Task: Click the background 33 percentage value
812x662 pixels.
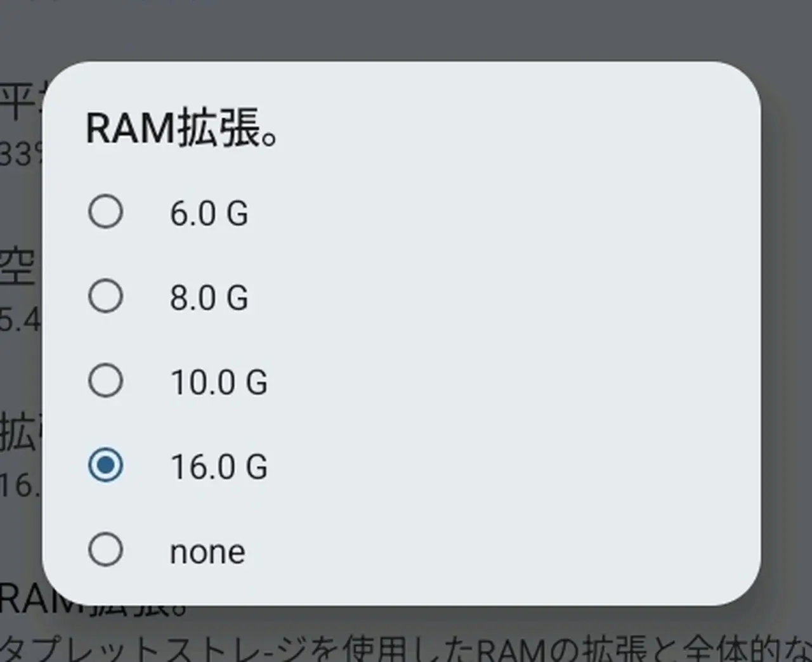Action: point(19,154)
